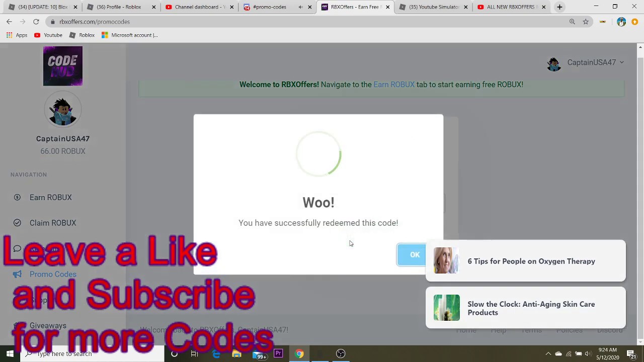The width and height of the screenshot is (644, 362).
Task: Close the Channel dashboard tab
Action: (x=231, y=7)
